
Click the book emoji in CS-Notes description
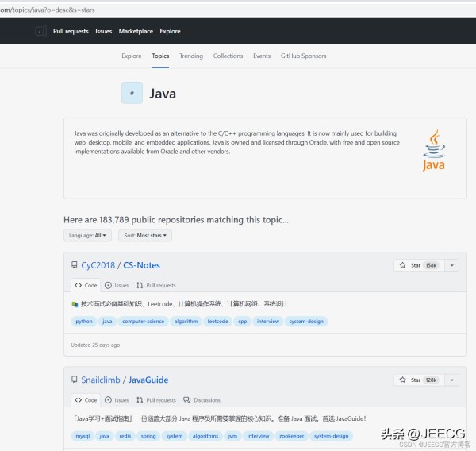click(75, 304)
